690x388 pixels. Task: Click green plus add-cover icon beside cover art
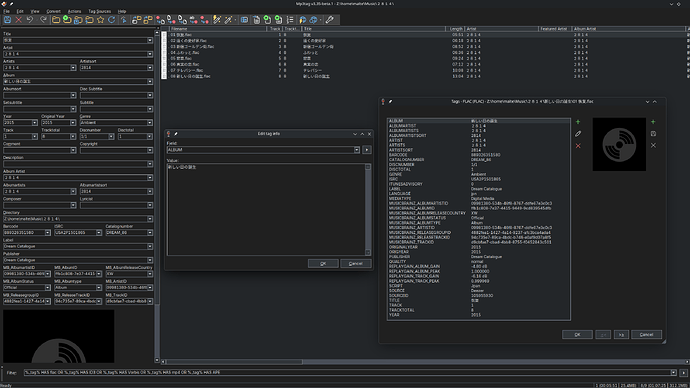[x=653, y=122]
